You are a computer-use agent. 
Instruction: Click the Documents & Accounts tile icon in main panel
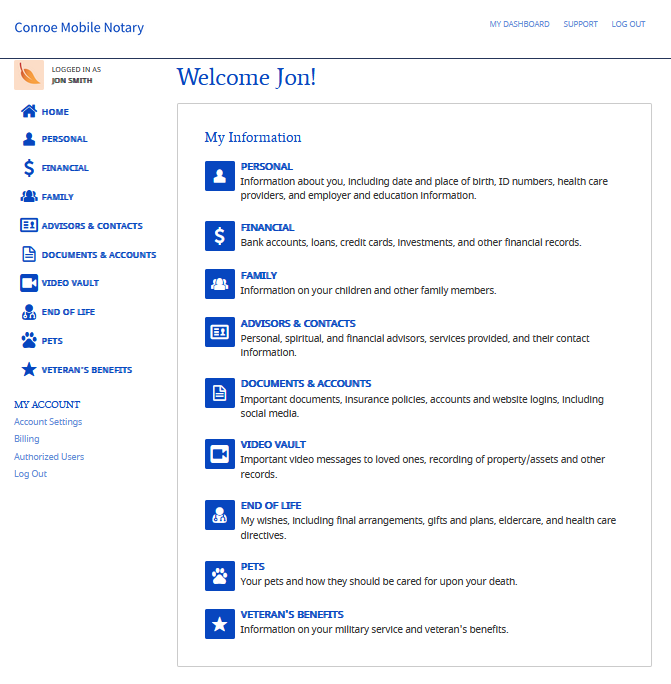220,393
